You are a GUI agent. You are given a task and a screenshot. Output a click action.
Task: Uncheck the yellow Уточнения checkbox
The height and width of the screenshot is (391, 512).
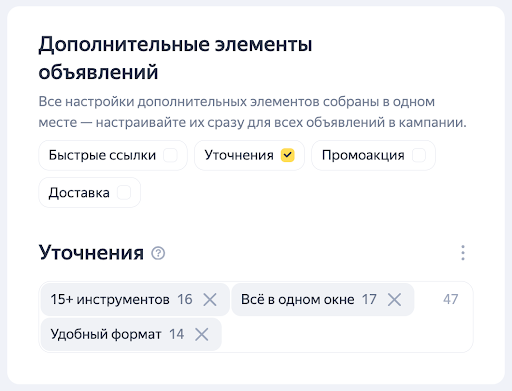pos(288,155)
